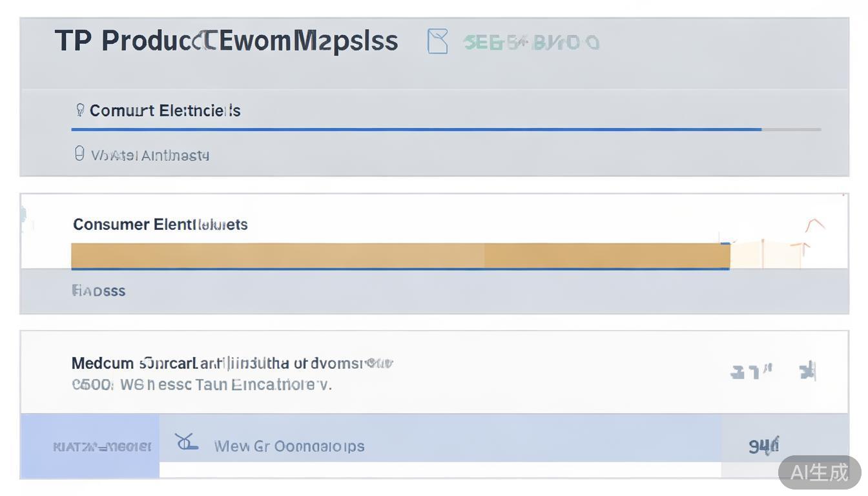Click the icon left of Wew Gr Oonnaloips
868x496 pixels.
pyautogui.click(x=186, y=443)
